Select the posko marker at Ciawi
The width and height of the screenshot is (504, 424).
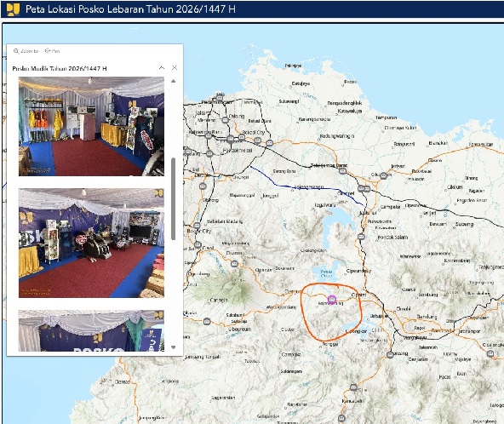[198, 245]
